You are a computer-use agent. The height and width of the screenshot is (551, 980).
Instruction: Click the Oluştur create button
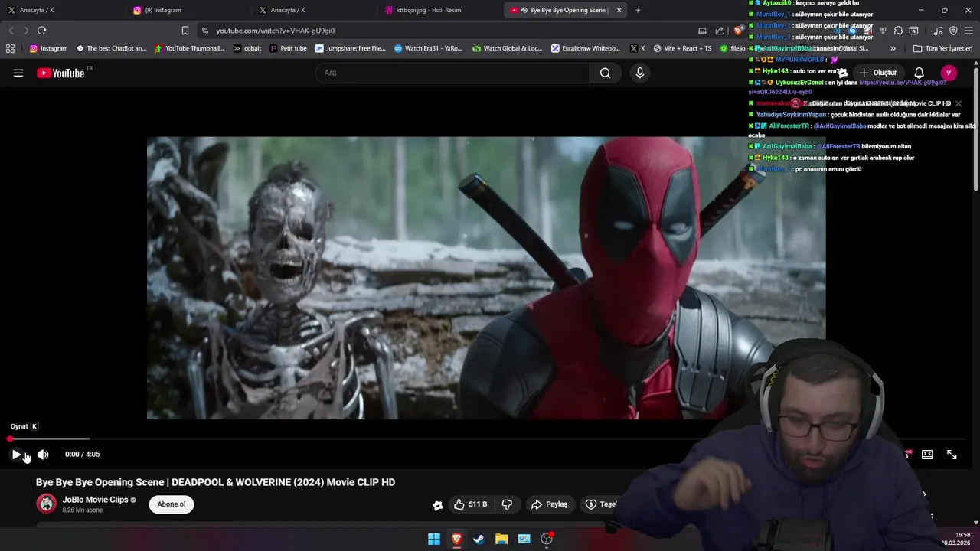coord(877,73)
